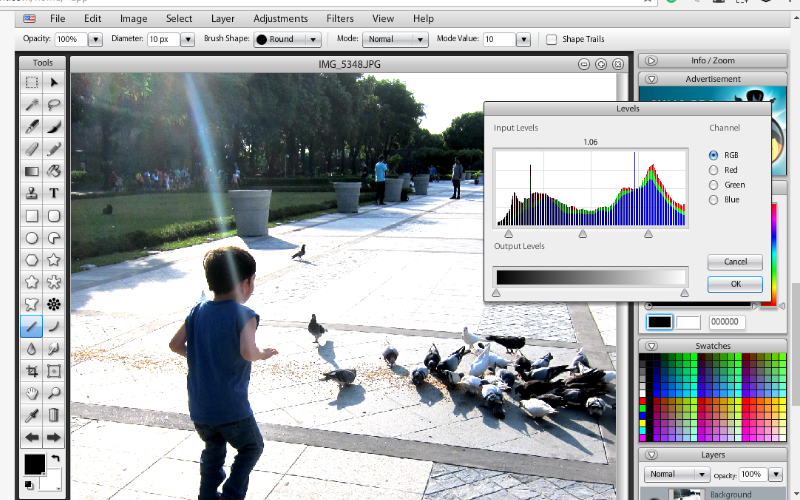The width and height of the screenshot is (800, 500).
Task: Select the Curve tool
Action: pos(54,327)
